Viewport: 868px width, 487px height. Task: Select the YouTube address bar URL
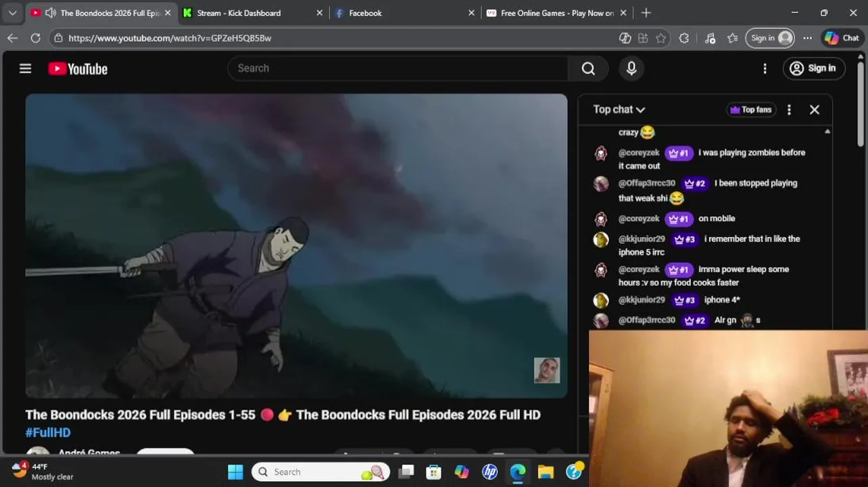(x=170, y=39)
